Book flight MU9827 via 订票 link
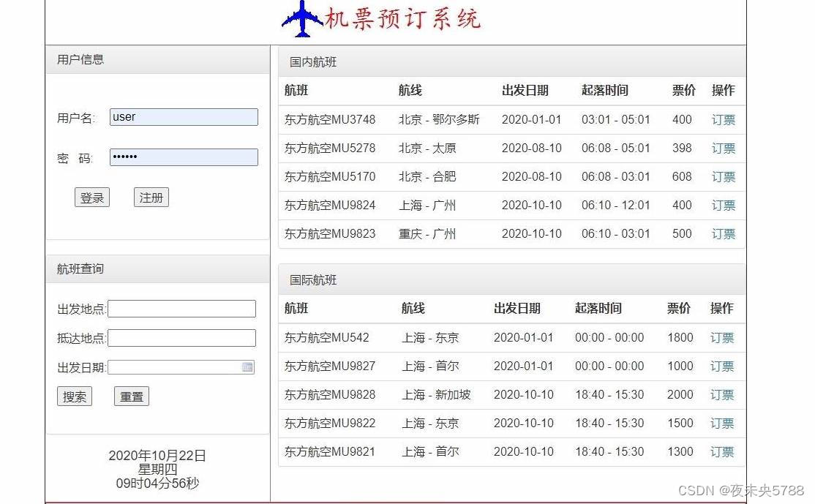This screenshot has width=815, height=504. pos(722,366)
